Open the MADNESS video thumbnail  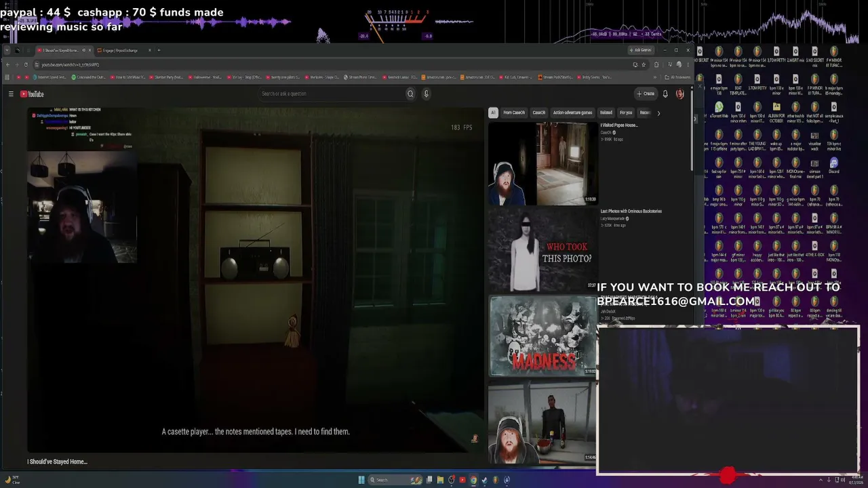click(542, 335)
